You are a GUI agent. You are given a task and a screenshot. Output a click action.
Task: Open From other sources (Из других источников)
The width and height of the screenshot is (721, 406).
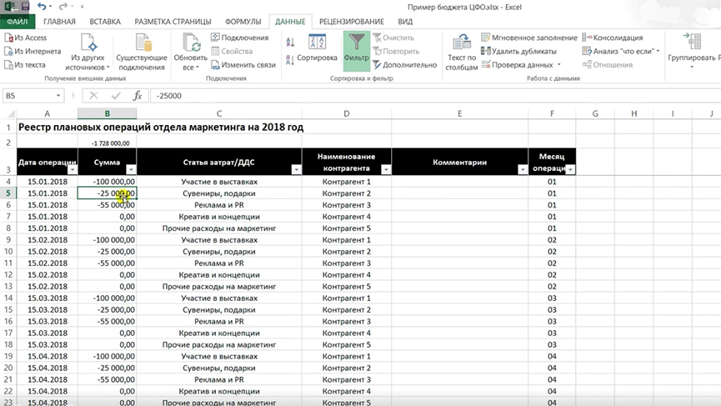[87, 52]
